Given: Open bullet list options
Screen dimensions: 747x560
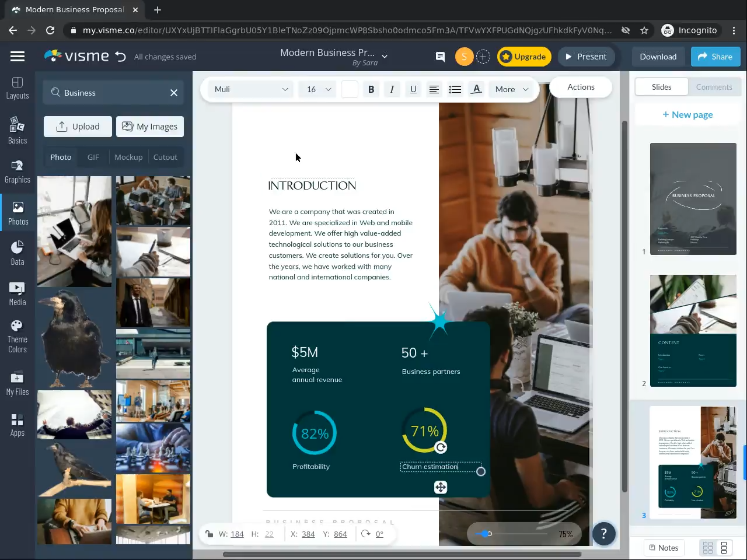Looking at the screenshot, I should [455, 89].
